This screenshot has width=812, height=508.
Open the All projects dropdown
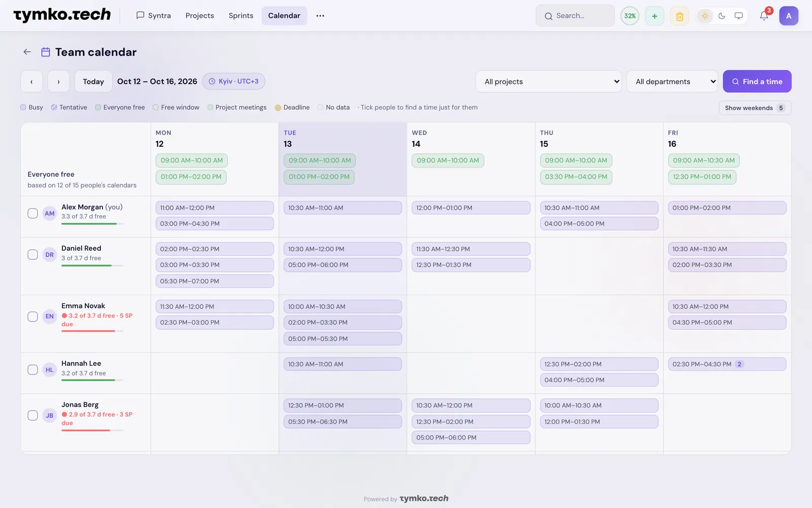point(549,81)
